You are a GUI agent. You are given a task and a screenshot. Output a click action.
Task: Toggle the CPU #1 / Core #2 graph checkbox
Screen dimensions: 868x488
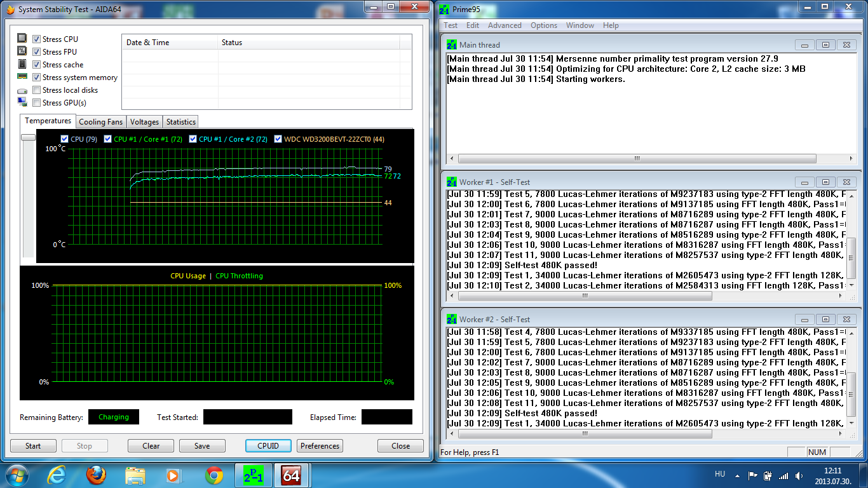pyautogui.click(x=193, y=139)
